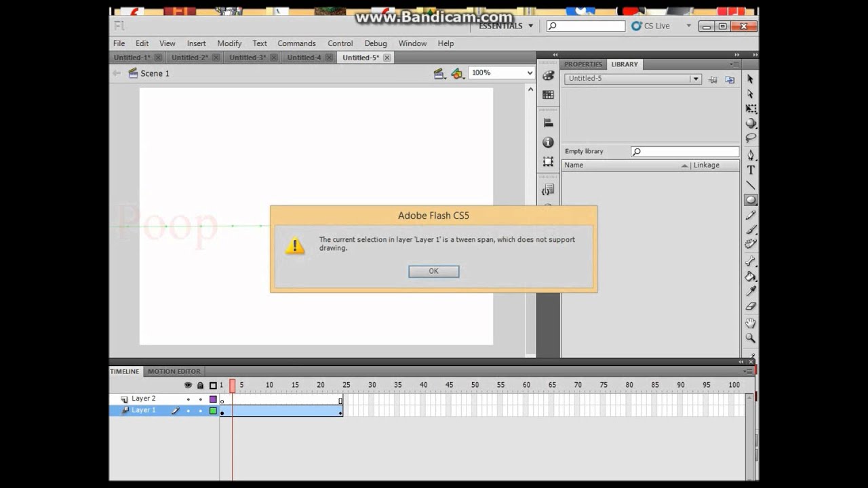Choose the Zoom magnifier tool
This screenshot has height=488, width=868.
click(751, 338)
